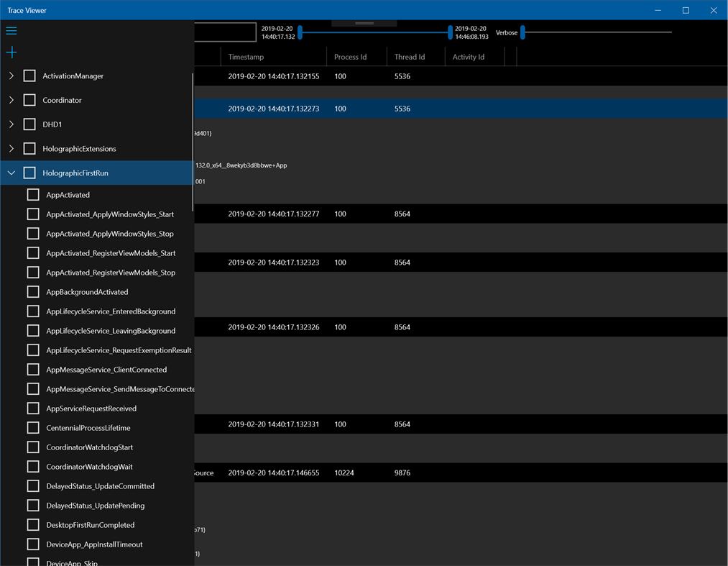Enable CoordinatorWatchdogWait checkbox
Image resolution: width=728 pixels, height=566 pixels.
click(33, 467)
